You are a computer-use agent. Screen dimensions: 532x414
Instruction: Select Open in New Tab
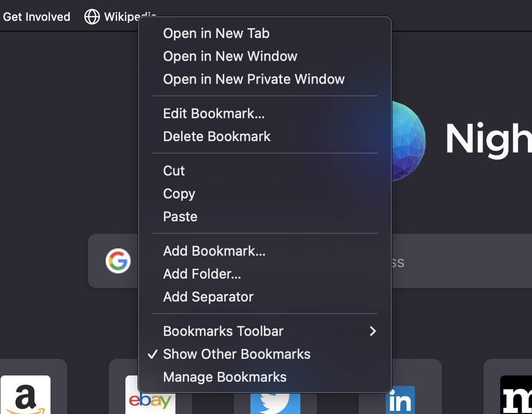tap(216, 33)
